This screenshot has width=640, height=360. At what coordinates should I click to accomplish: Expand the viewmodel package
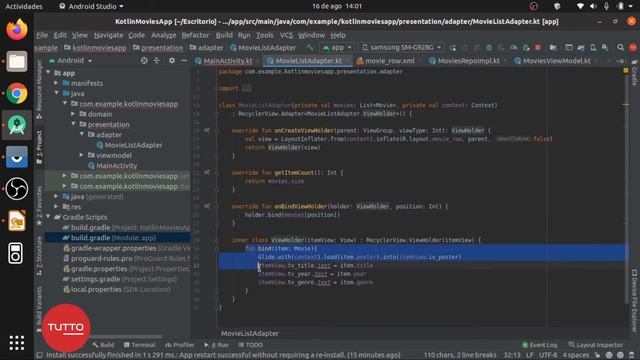pyautogui.click(x=82, y=155)
